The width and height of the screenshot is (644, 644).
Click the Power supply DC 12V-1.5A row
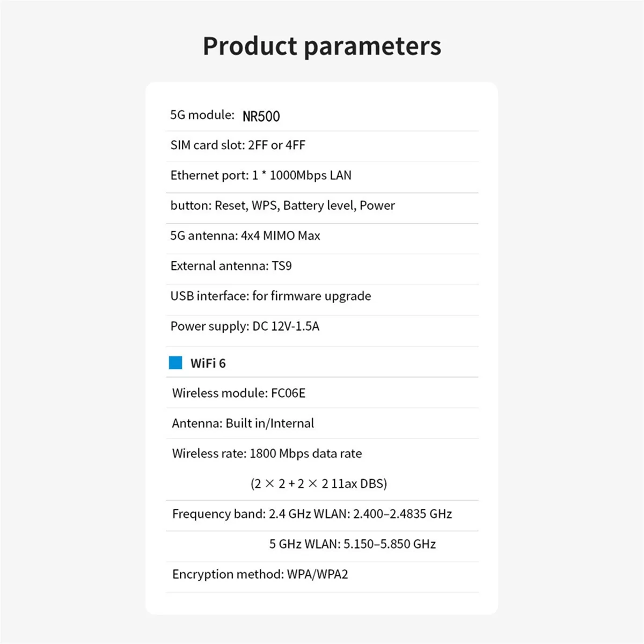245,326
